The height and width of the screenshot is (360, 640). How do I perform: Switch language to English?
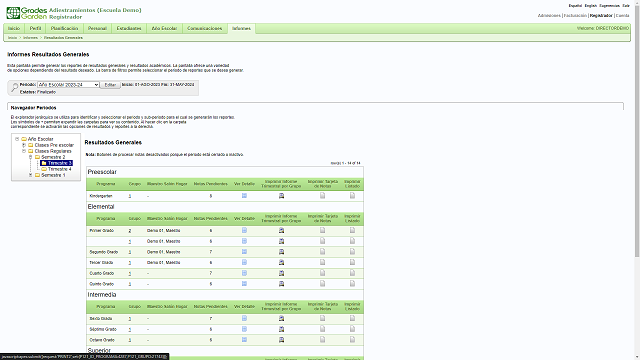click(591, 6)
